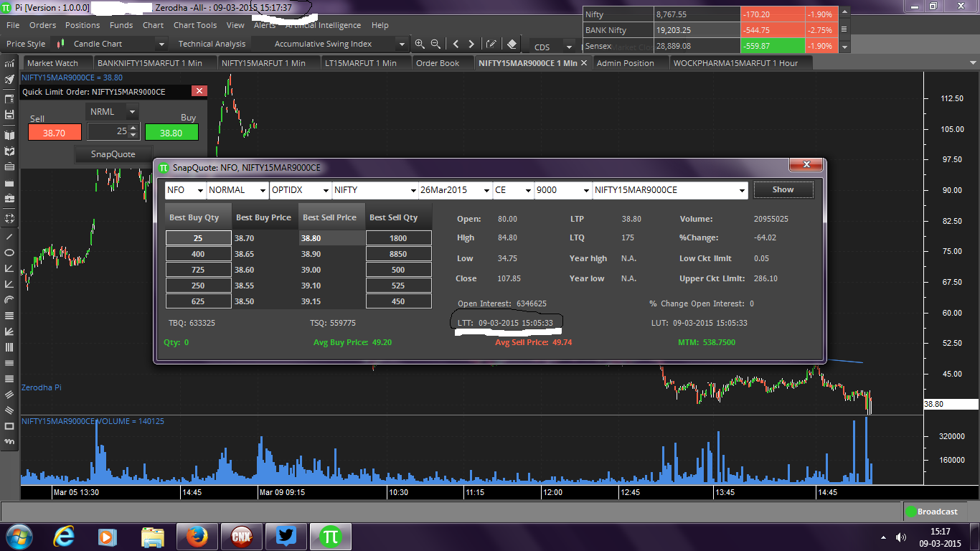This screenshot has height=551, width=980.
Task: Select the line drawing tool
Action: (9, 237)
